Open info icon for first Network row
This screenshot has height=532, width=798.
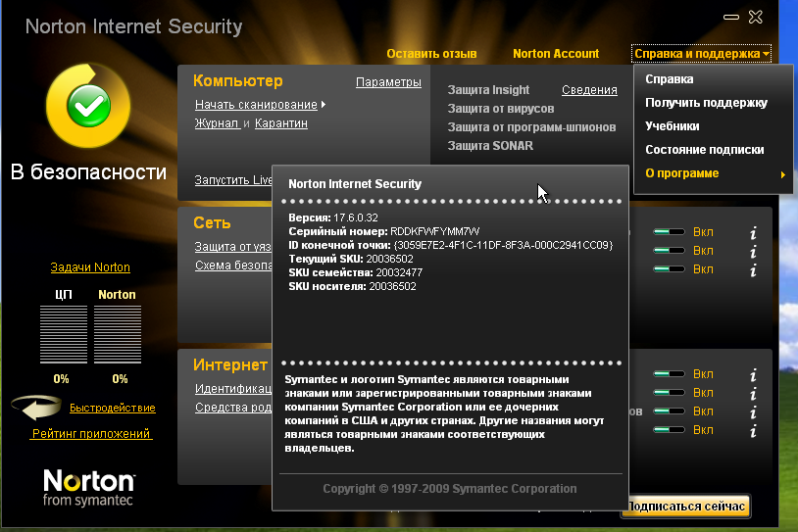753,232
